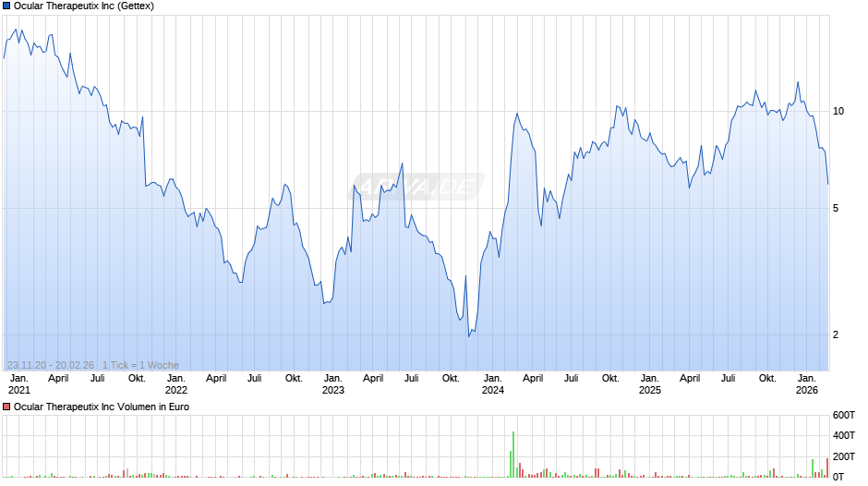
Task: Click the volume axis label '200T'
Action: [844, 456]
